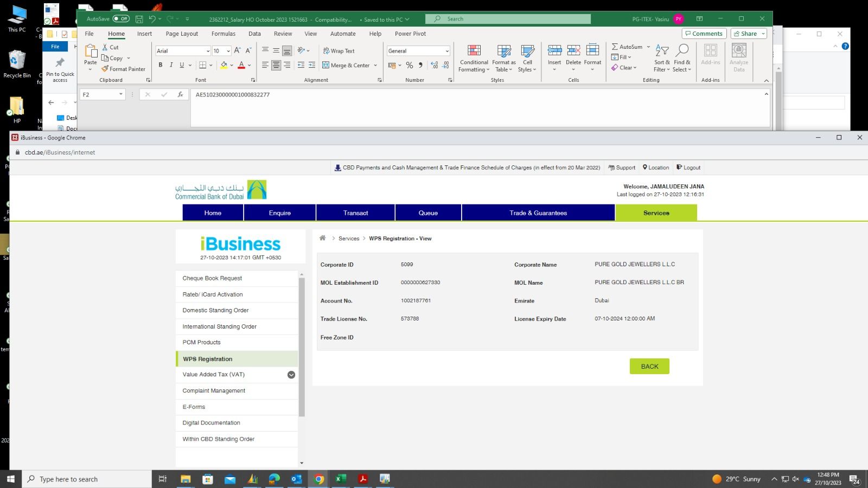
Task: Open the font name dropdown showing Arial
Action: (208, 51)
